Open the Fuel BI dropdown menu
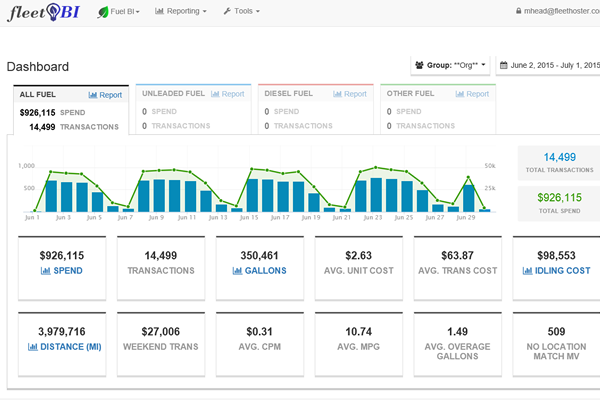Screen dimensions: 600x400 119,11
